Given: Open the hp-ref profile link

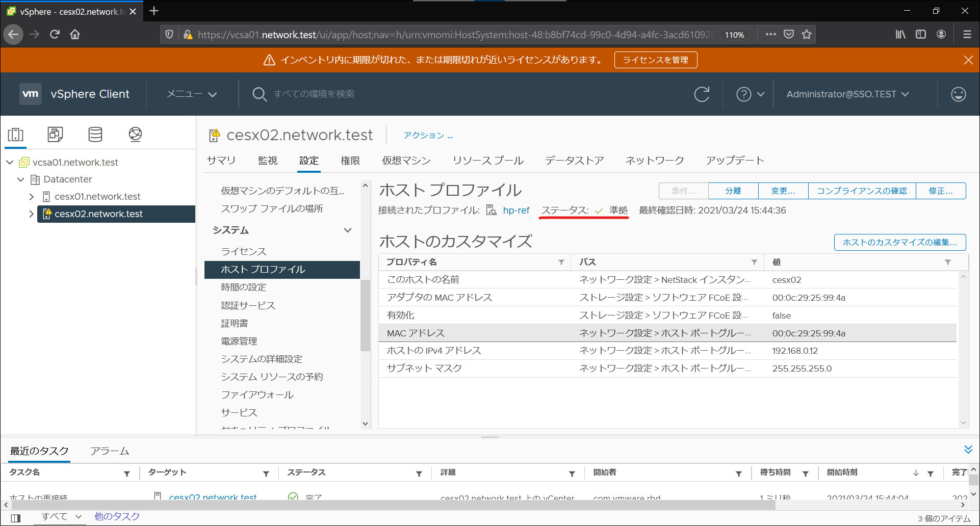Looking at the screenshot, I should coord(516,211).
